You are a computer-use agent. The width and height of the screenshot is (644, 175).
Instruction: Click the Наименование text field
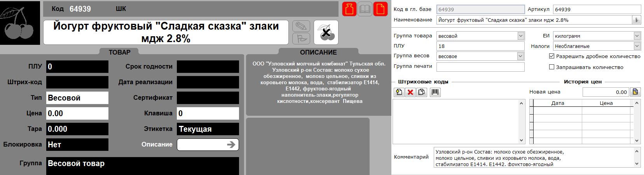tap(534, 20)
